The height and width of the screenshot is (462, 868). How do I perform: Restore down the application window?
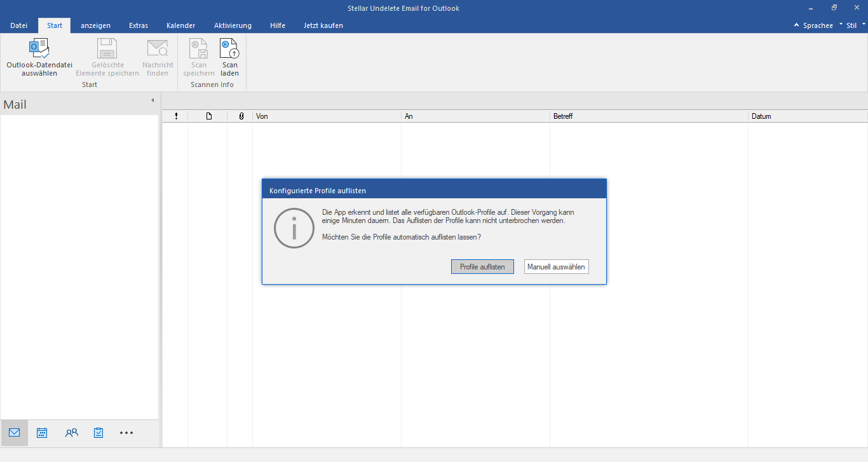pos(834,8)
